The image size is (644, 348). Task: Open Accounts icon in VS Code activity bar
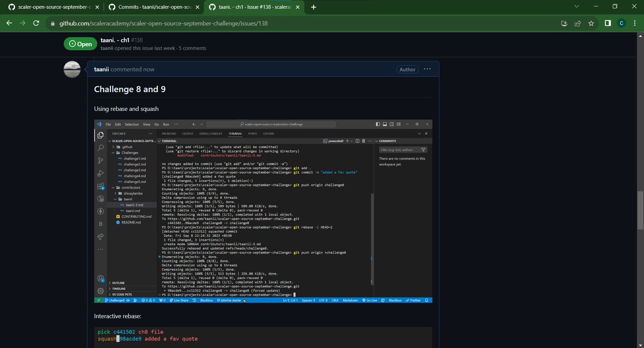[x=100, y=278]
